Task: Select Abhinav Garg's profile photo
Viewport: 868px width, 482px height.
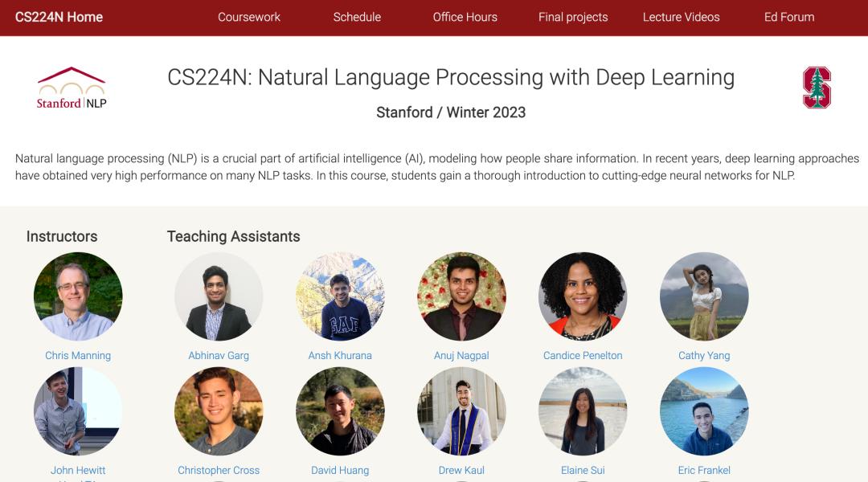Action: (x=219, y=296)
